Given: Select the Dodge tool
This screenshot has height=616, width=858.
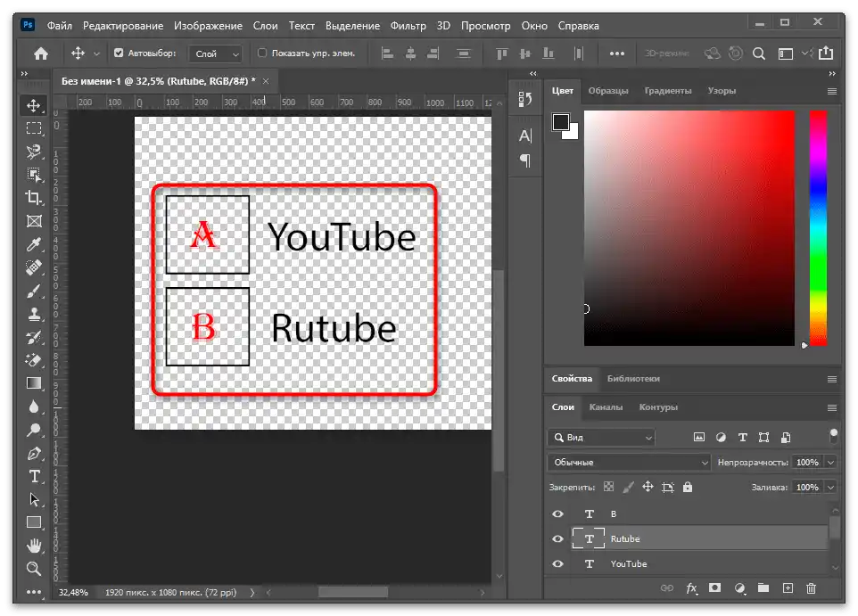Looking at the screenshot, I should (34, 430).
